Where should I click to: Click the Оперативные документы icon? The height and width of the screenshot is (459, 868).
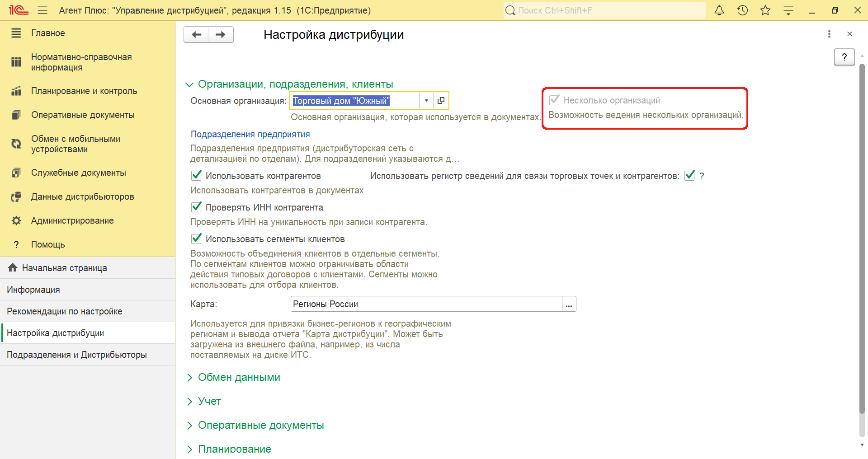pyautogui.click(x=16, y=115)
